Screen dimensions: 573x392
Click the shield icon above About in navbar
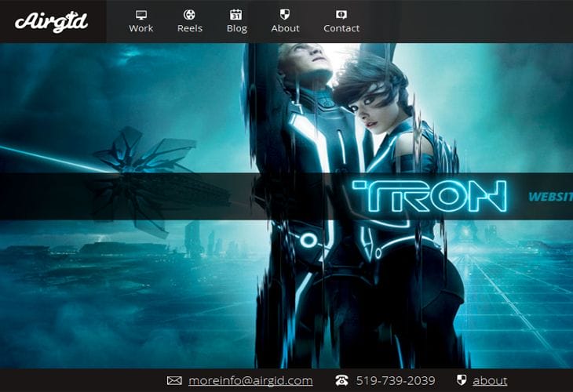pyautogui.click(x=285, y=15)
